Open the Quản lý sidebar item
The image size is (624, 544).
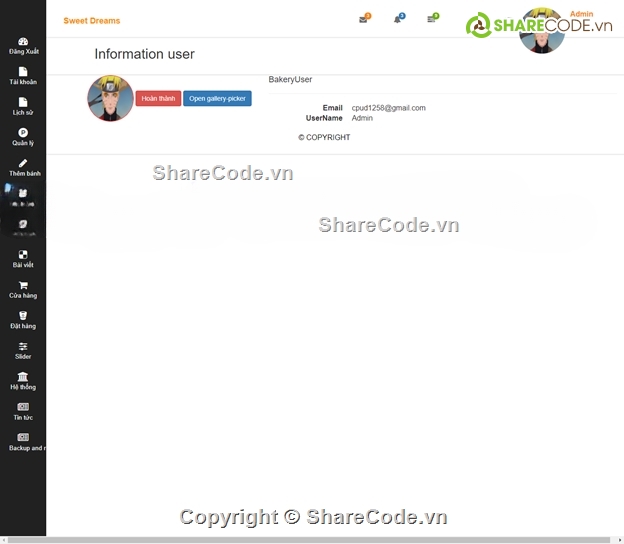pos(23,137)
